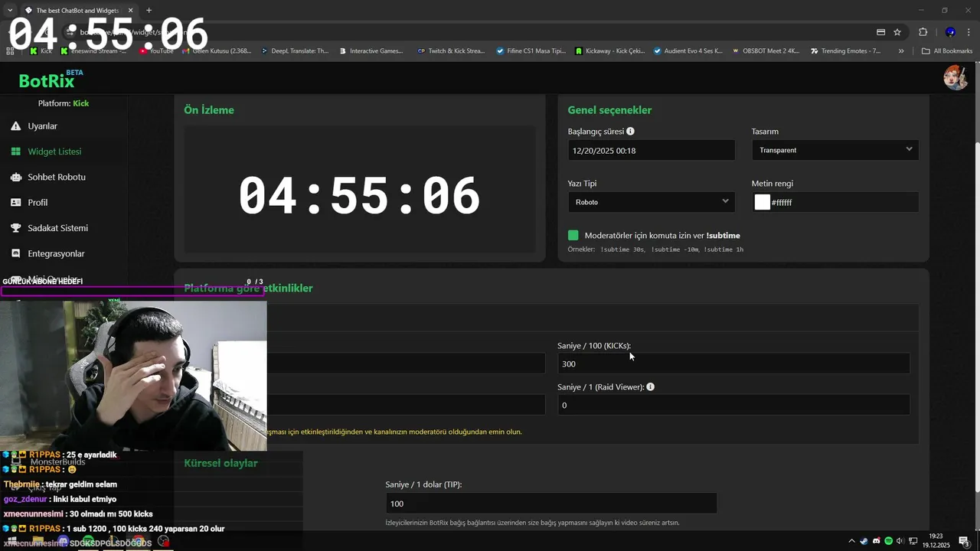This screenshot has height=551, width=980.
Task: Click the Saniye / 1 Raid Viewer field
Action: pyautogui.click(x=733, y=405)
